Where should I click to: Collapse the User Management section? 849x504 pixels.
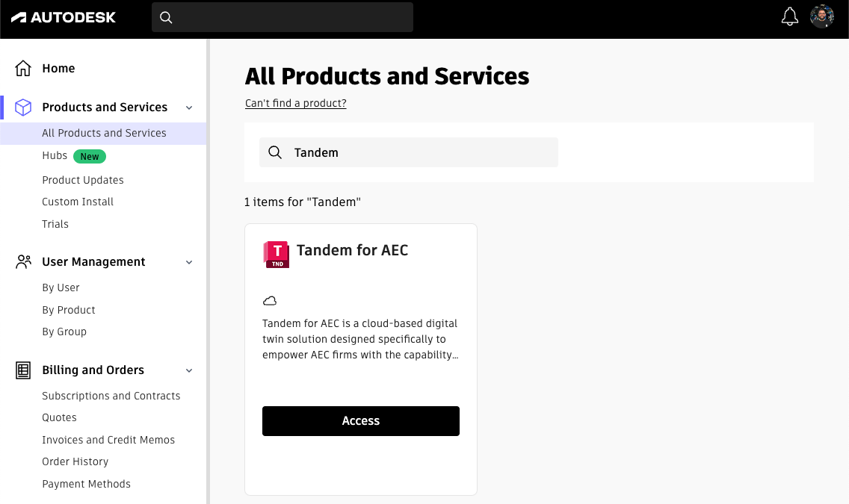pos(188,261)
